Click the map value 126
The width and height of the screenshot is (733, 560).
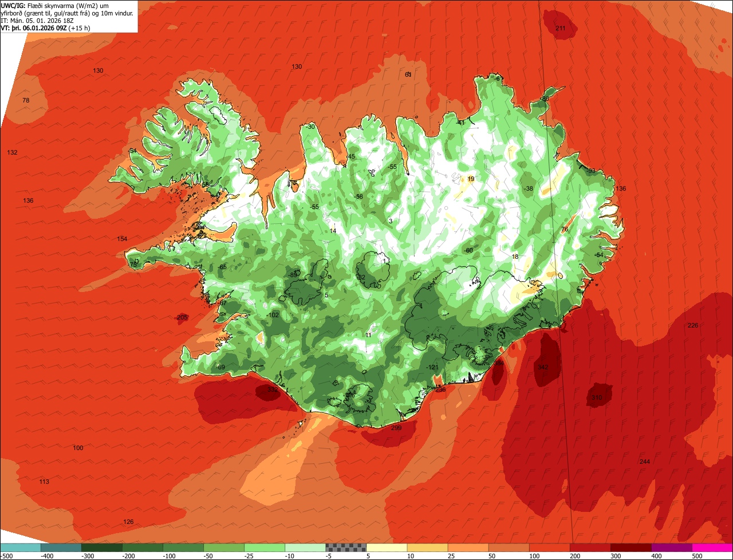coord(128,522)
